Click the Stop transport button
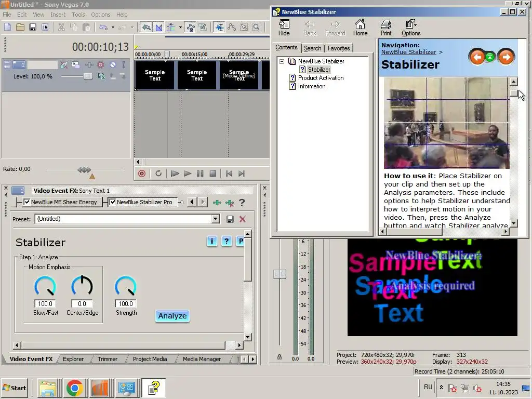 point(212,174)
